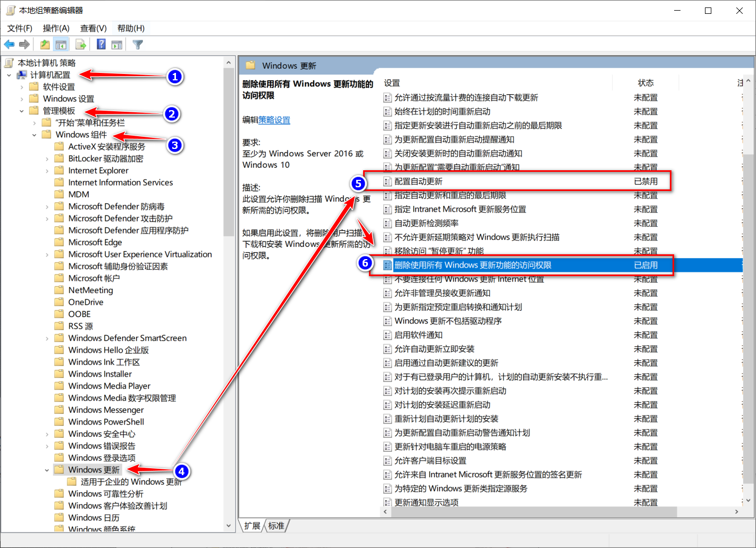Select 允许自动更新立即安装 policy
The width and height of the screenshot is (756, 548).
(434, 349)
